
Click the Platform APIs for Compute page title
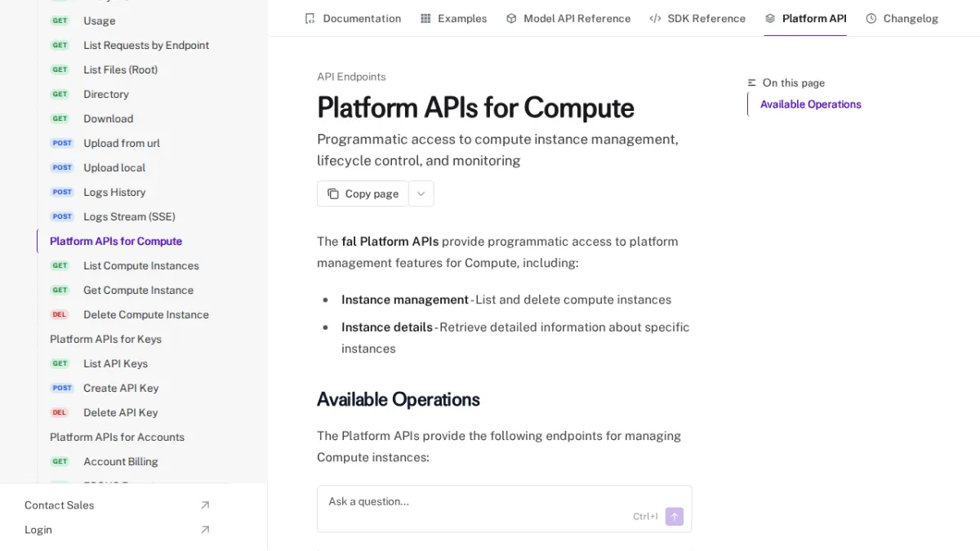click(475, 108)
